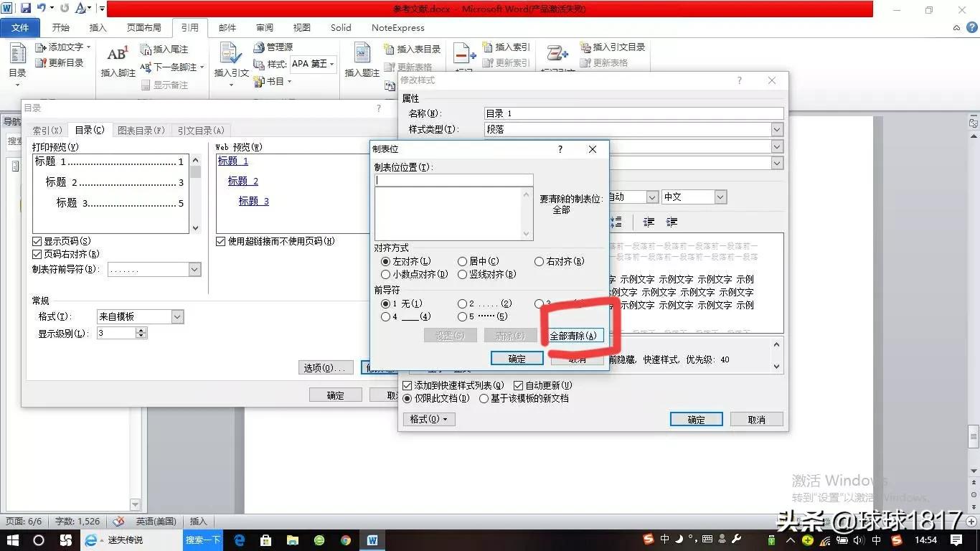Open the Format (格式) 来自模板 dropdown
The width and height of the screenshot is (980, 551).
[x=177, y=316]
